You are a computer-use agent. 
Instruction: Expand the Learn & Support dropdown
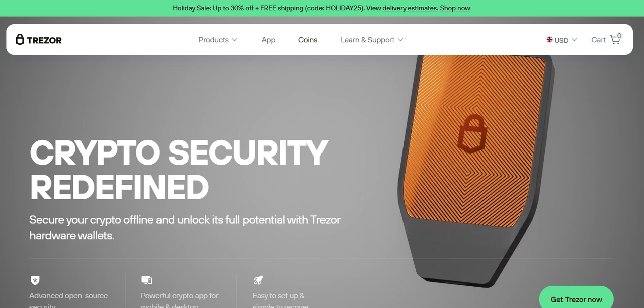372,40
